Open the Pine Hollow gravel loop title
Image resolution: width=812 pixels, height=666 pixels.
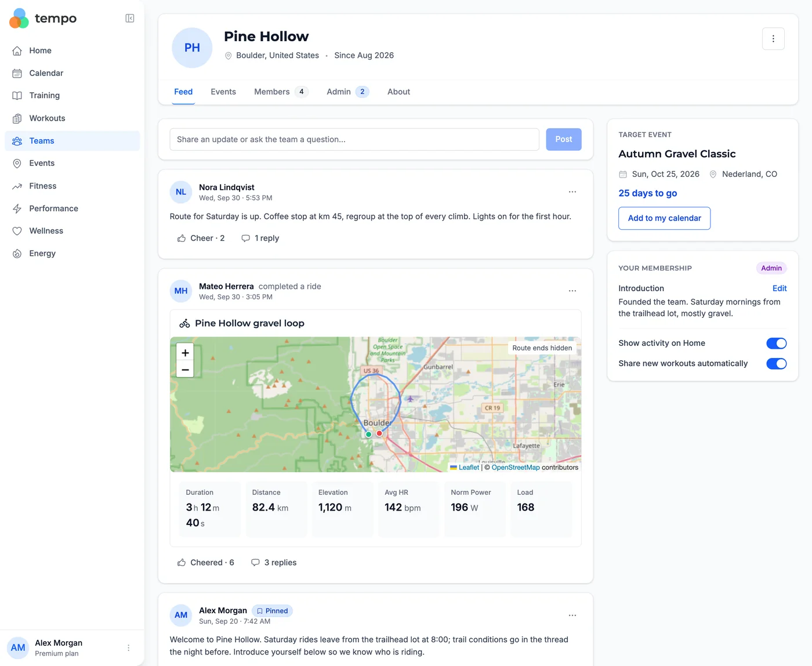coord(249,323)
